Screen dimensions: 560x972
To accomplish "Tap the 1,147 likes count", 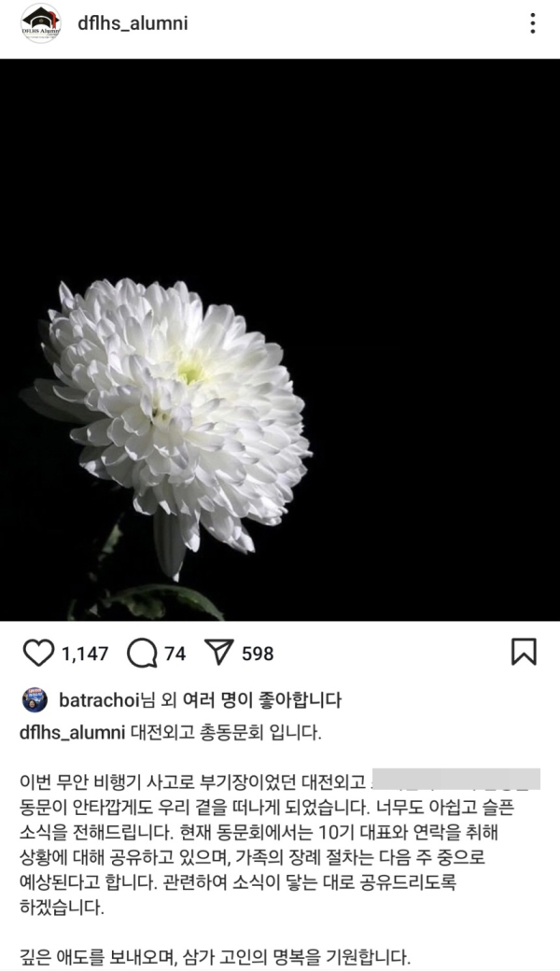I will (85, 654).
